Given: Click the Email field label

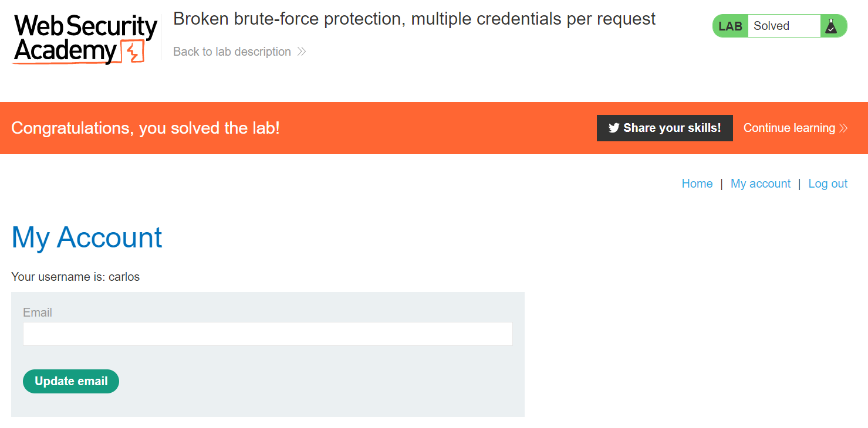Looking at the screenshot, I should (38, 312).
